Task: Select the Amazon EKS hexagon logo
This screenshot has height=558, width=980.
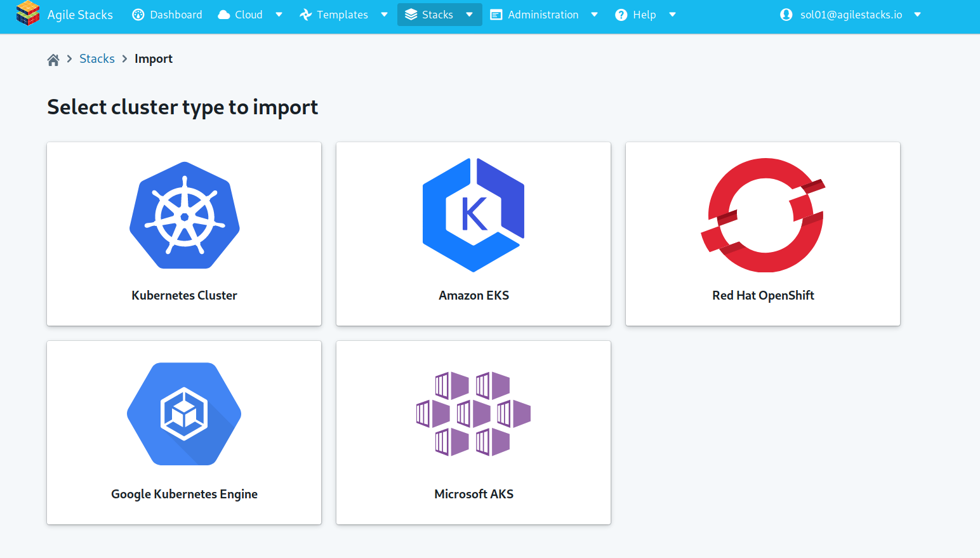Action: [x=473, y=215]
